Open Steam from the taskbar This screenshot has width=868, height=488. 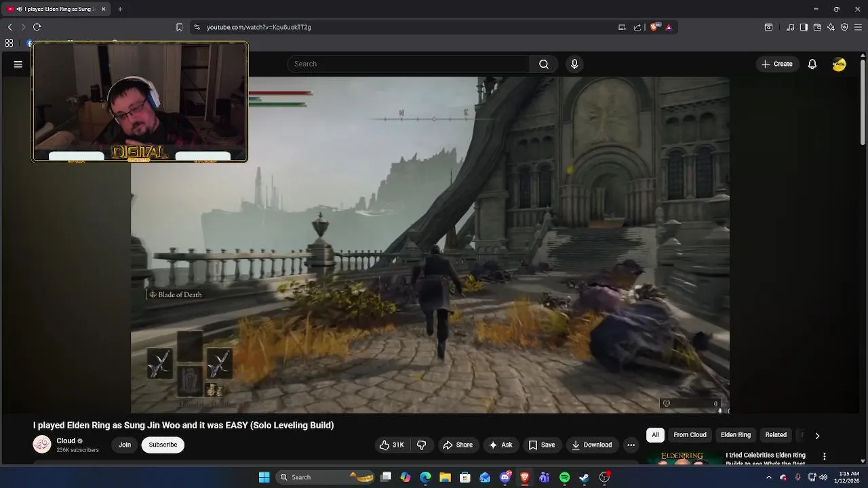click(584, 477)
